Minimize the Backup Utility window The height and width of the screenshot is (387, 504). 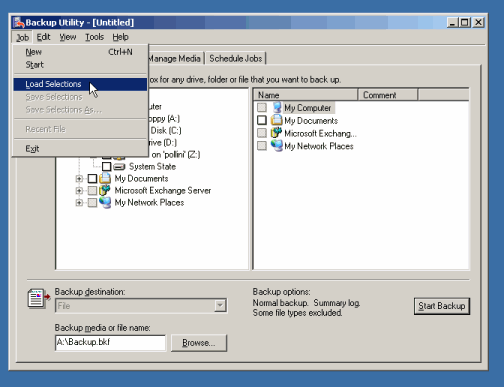(x=452, y=22)
